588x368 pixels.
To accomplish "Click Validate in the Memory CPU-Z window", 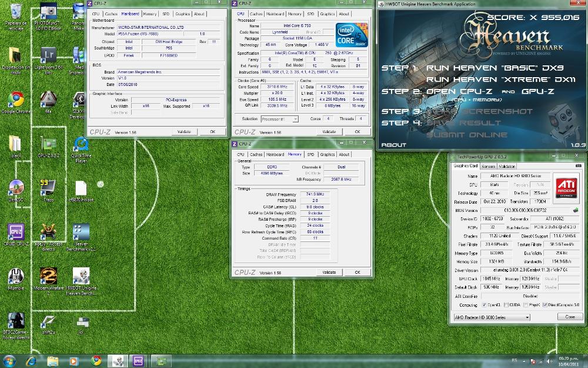I will click(x=329, y=272).
